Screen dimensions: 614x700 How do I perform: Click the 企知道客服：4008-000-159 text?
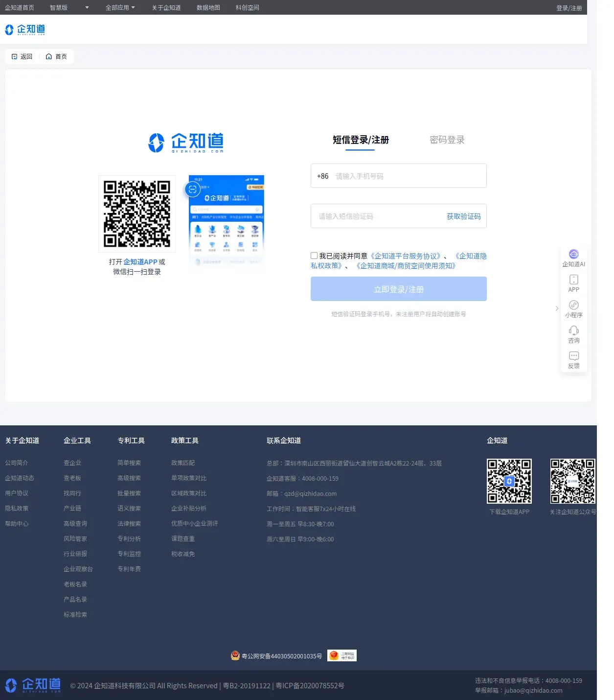pyautogui.click(x=302, y=478)
